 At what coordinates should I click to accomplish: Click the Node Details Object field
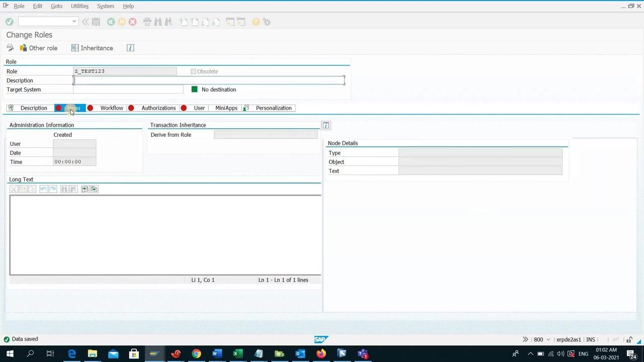tap(480, 162)
